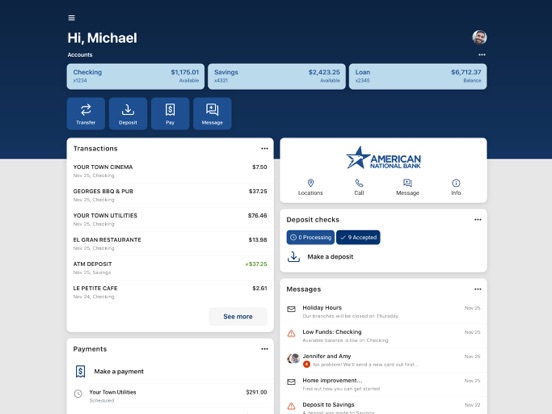Open Jennifer and Amy conversation
Screen dimensions: 552x414
(x=383, y=360)
